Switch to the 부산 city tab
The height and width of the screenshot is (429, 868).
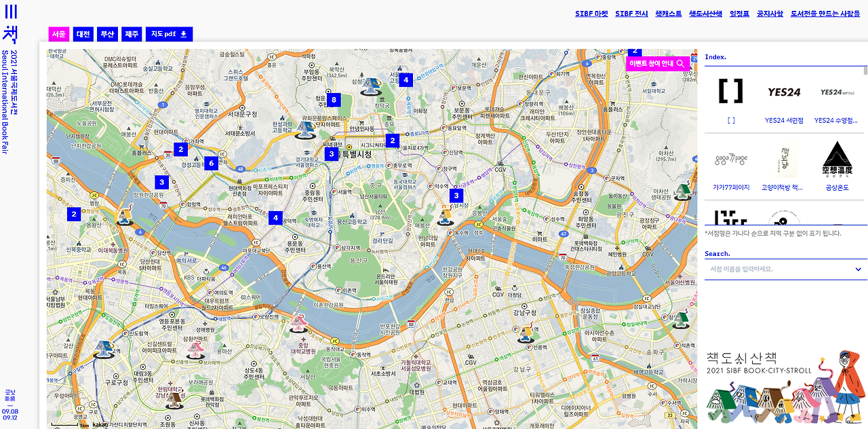pos(107,34)
